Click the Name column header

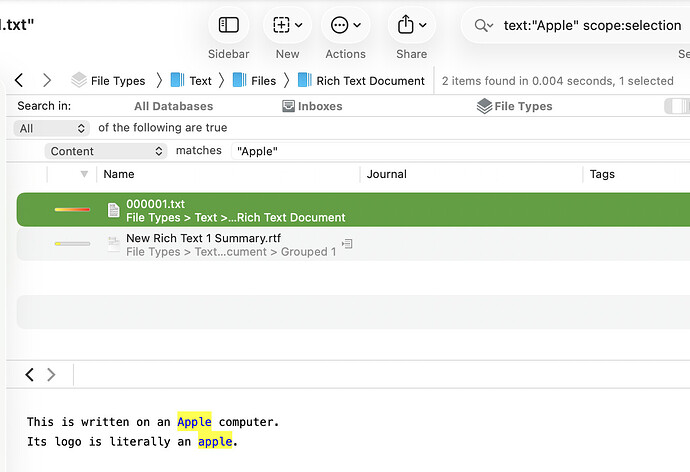click(x=119, y=174)
